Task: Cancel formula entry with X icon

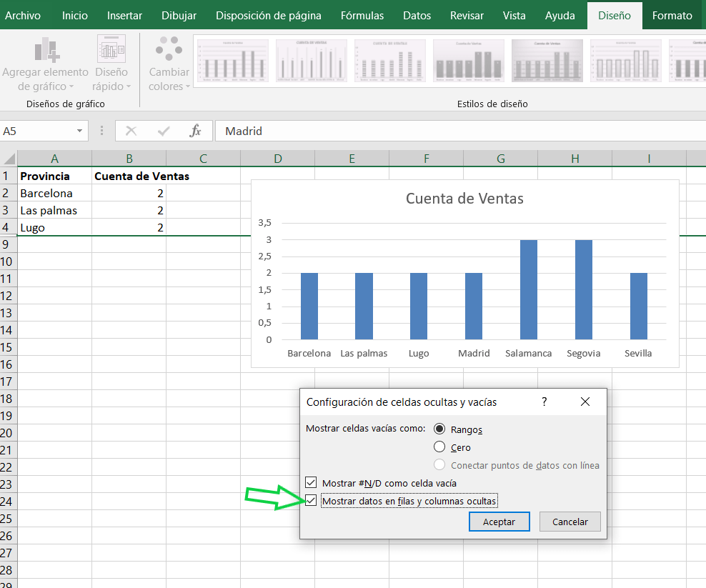Action: coord(131,131)
